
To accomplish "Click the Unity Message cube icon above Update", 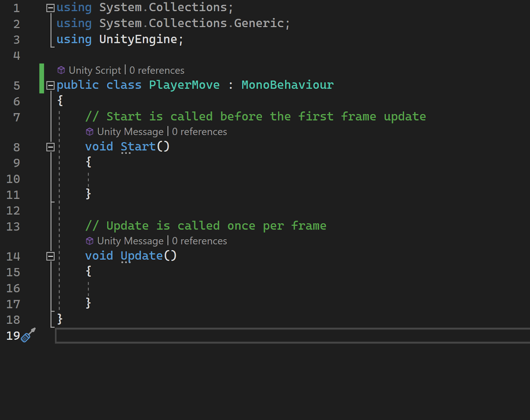I will tap(90, 241).
